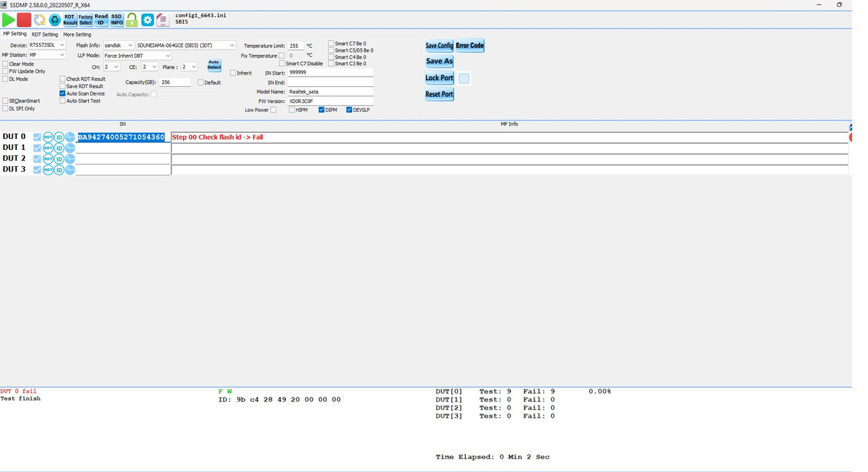The image size is (868, 472).
Task: Open CH dropdown
Action: [112, 67]
